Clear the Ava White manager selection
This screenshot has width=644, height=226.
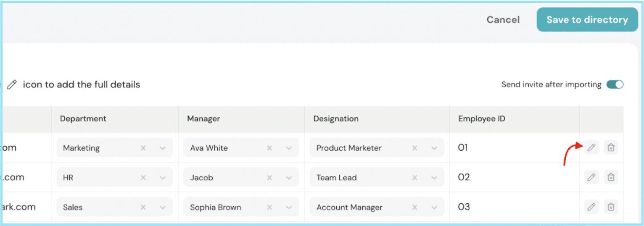tap(269, 148)
